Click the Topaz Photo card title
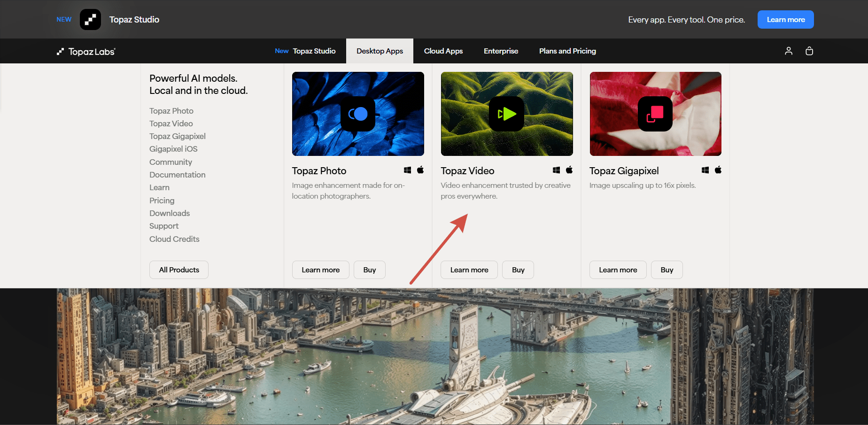 click(319, 171)
